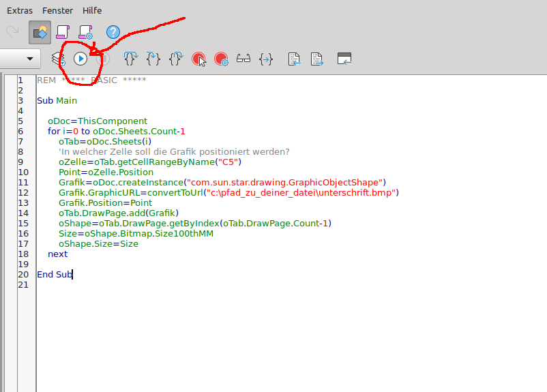Click the "oTab.DrawPage.add(Grafik)" line
The width and height of the screenshot is (547, 392).
119,213
